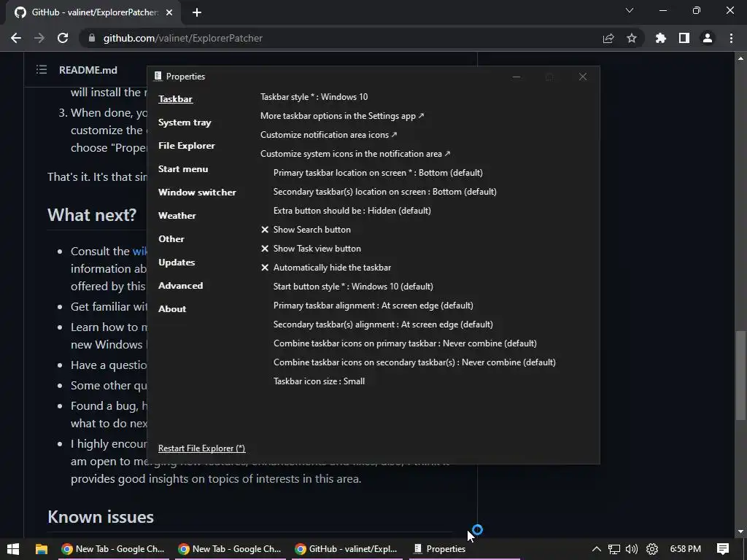View site info via the padlock icon
This screenshot has width=747, height=560.
tap(92, 38)
